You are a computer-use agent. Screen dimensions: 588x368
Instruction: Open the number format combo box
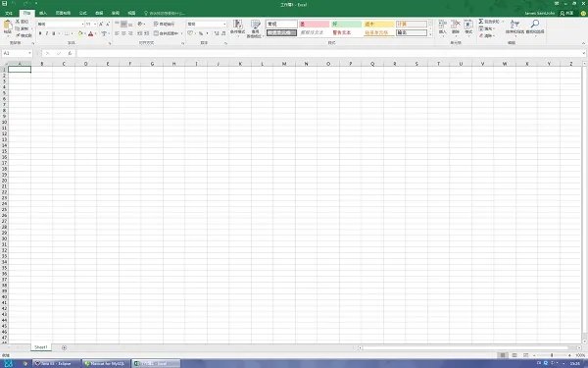pos(207,24)
